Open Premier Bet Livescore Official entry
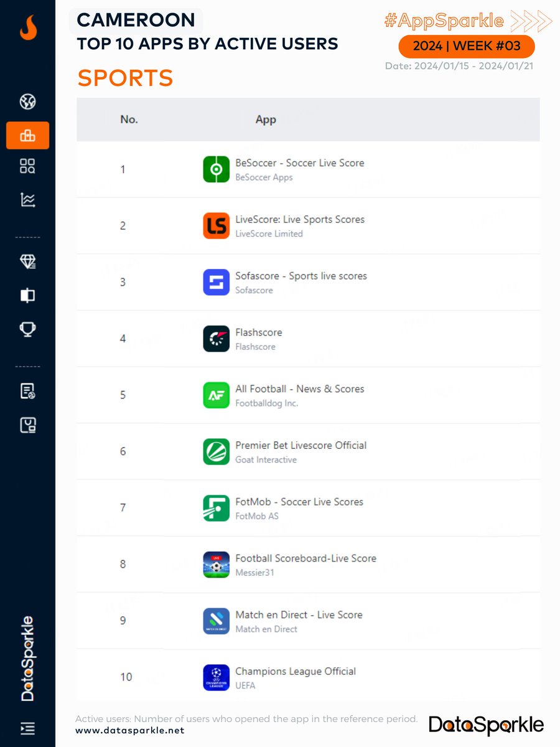Screen dimensions: 560x747 point(301,445)
